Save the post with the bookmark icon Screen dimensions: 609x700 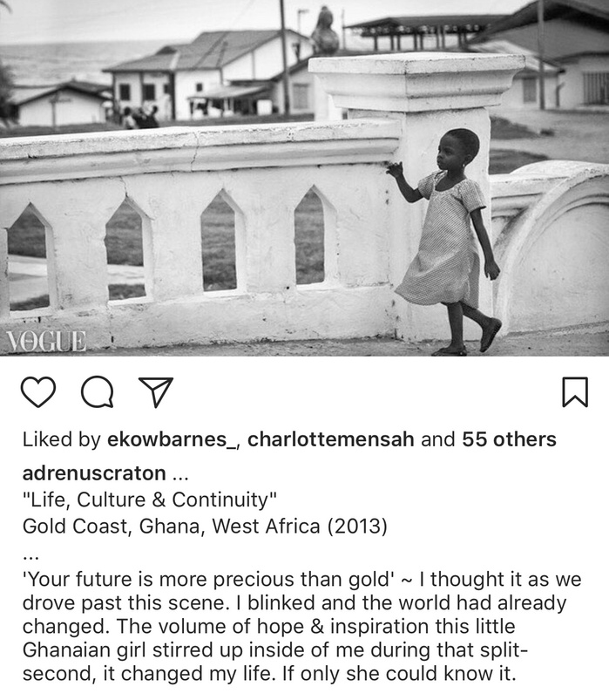pos(575,392)
